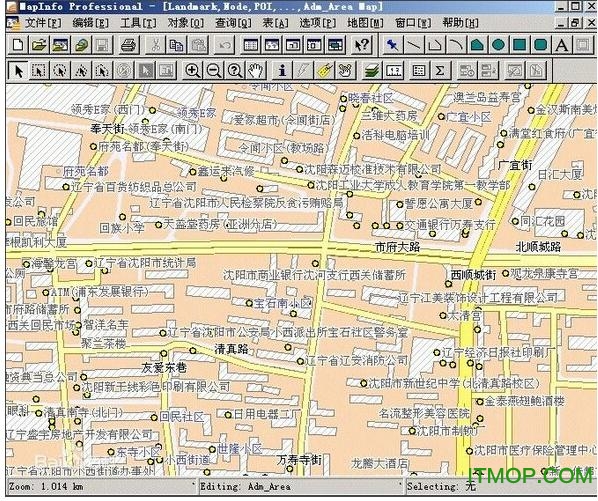This screenshot has width=598, height=501.
Task: Click the context Help arrow-question icon
Action: tap(362, 45)
